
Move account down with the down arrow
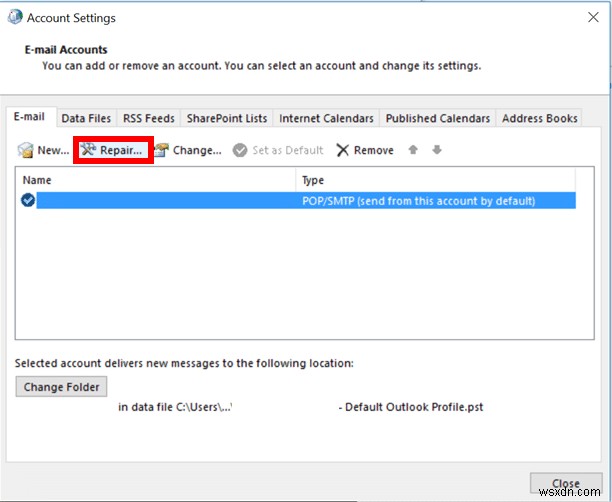tap(437, 150)
